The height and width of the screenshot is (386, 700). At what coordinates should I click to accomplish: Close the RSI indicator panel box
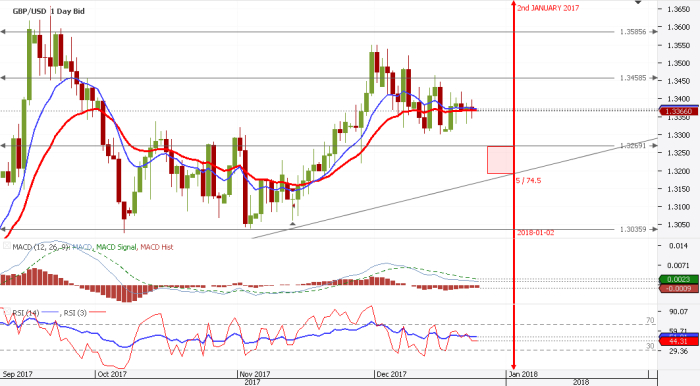(7, 311)
